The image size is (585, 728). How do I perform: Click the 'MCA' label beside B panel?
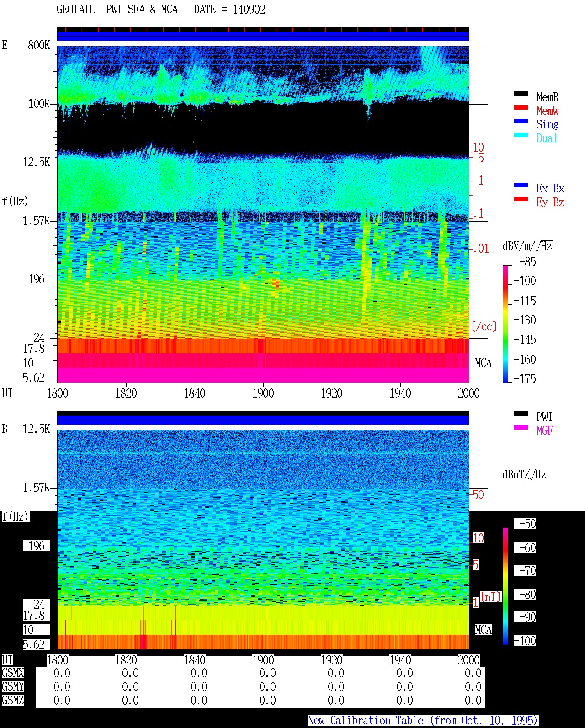pyautogui.click(x=484, y=630)
